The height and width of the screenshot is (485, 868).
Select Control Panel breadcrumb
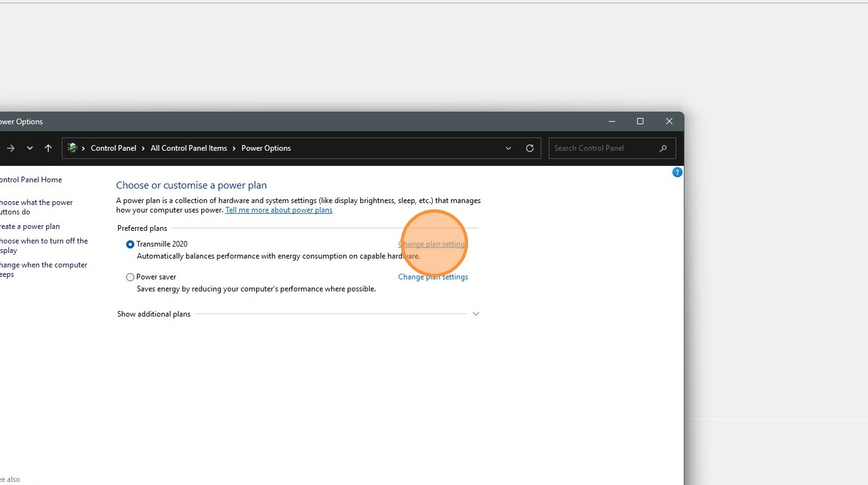tap(114, 148)
